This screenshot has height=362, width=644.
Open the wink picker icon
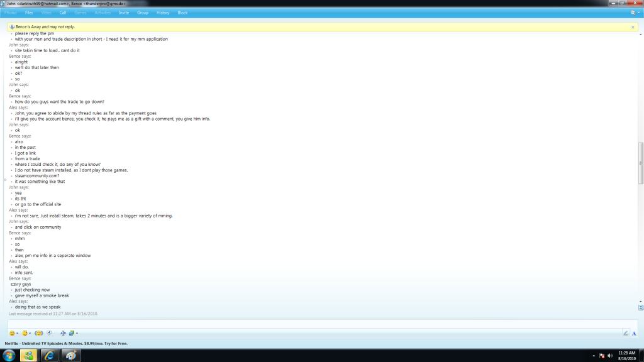25,333
